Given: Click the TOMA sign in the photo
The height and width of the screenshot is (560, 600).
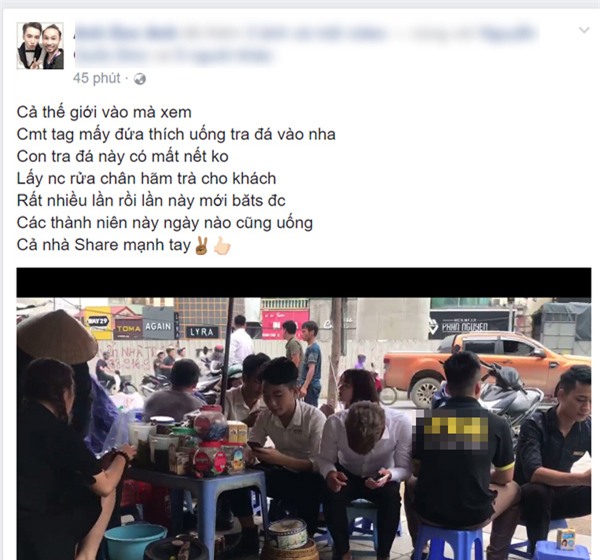Looking at the screenshot, I should click(129, 329).
